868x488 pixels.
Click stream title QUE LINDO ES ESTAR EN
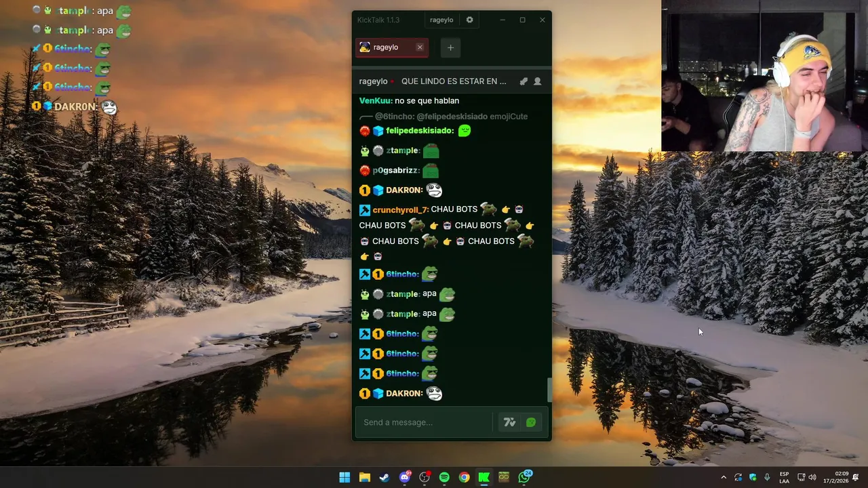pyautogui.click(x=454, y=81)
